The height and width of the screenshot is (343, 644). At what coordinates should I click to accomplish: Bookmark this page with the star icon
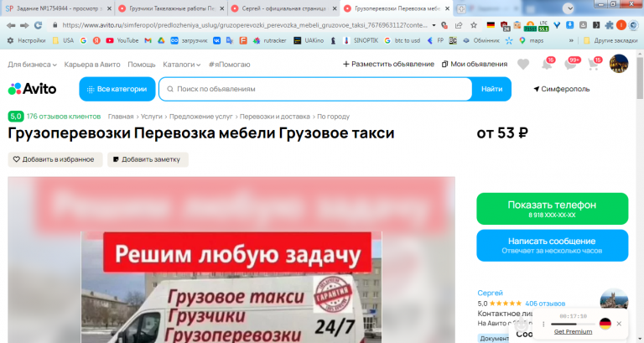[474, 25]
